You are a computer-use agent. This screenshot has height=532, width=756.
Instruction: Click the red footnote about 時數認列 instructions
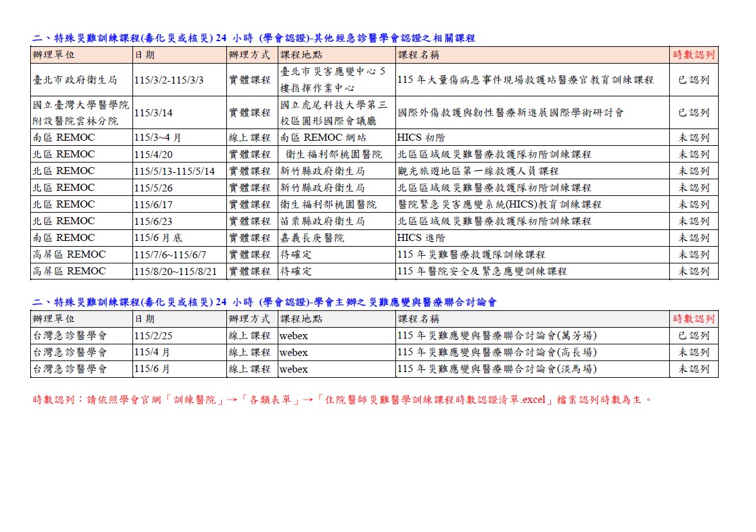click(342, 400)
